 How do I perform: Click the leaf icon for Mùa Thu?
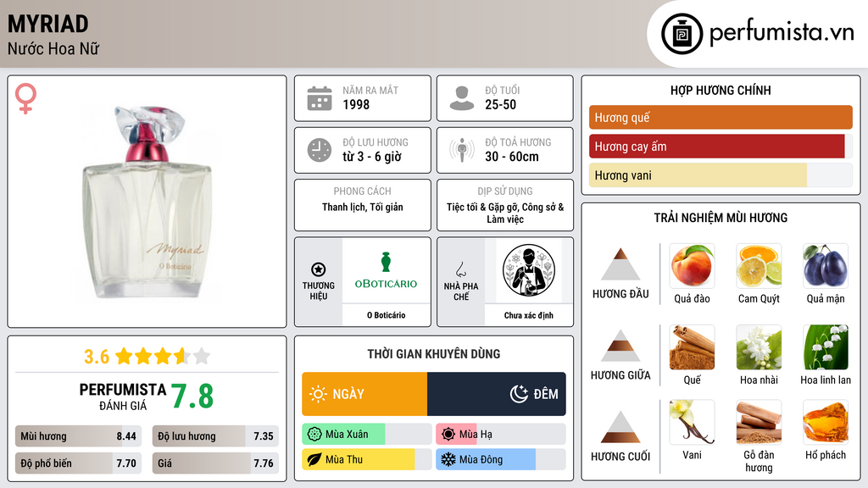tap(314, 459)
